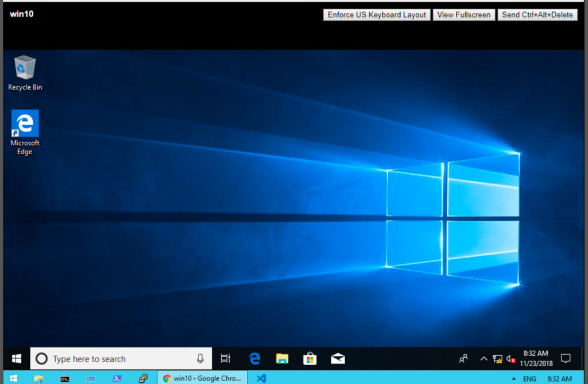Click Send Ctrl+Alt+Delete button
588x384 pixels.
coord(537,14)
